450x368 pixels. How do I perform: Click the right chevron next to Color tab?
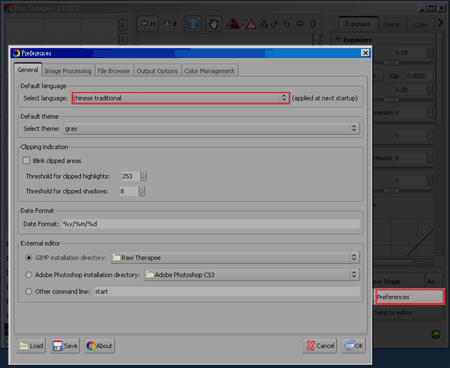(440, 23)
